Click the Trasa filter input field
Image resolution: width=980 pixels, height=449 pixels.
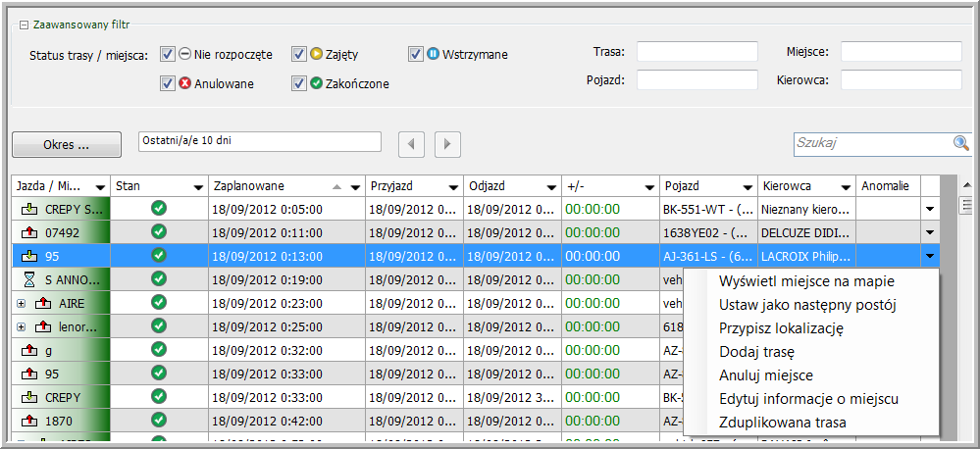point(697,52)
